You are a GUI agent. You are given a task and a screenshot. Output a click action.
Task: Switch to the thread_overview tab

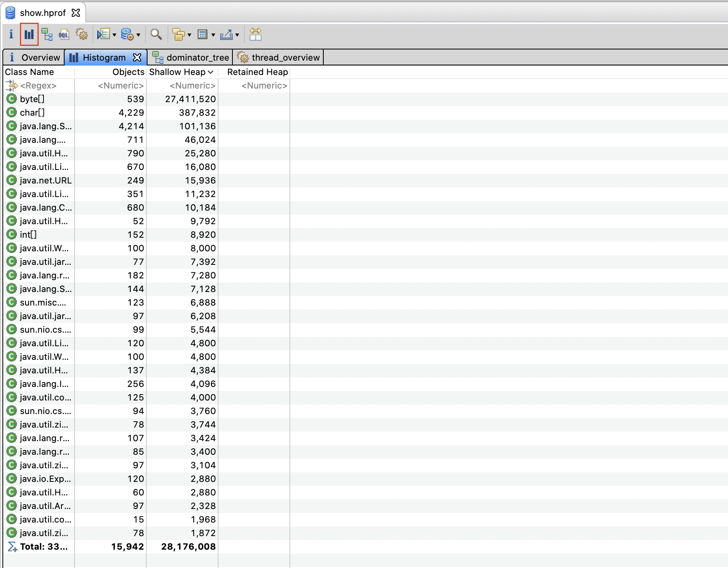(x=278, y=57)
